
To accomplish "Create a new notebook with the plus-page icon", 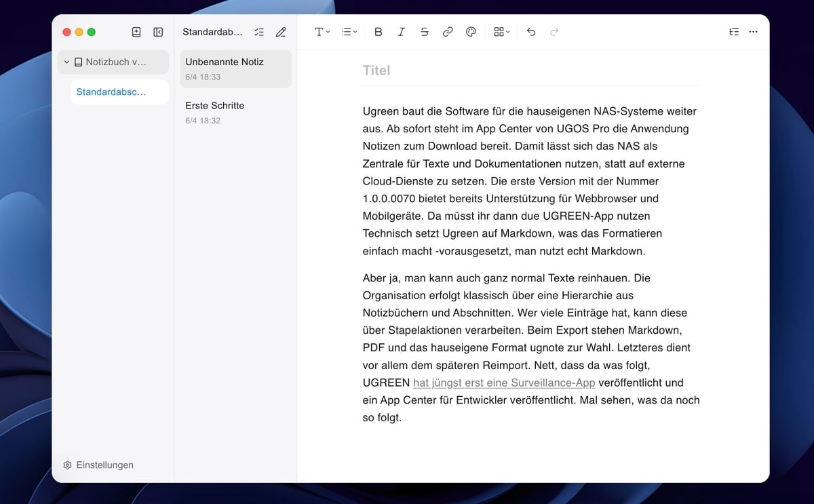I will tap(136, 32).
